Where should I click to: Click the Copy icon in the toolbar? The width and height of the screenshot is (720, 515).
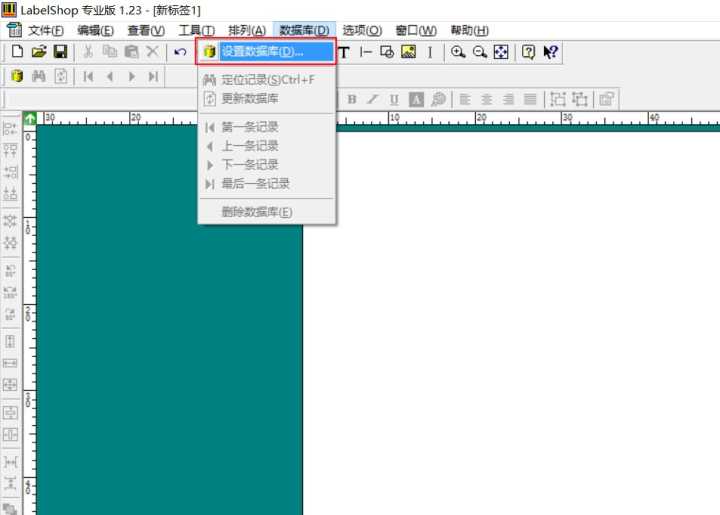click(x=109, y=51)
